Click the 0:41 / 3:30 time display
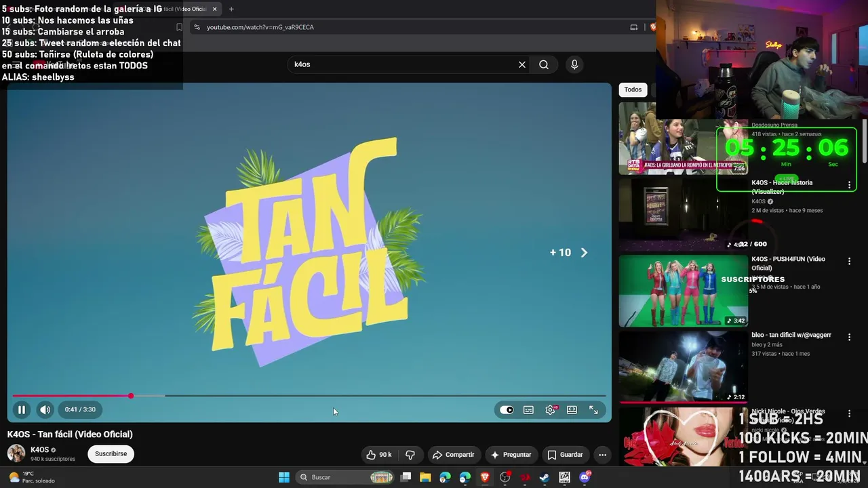 pos(80,409)
